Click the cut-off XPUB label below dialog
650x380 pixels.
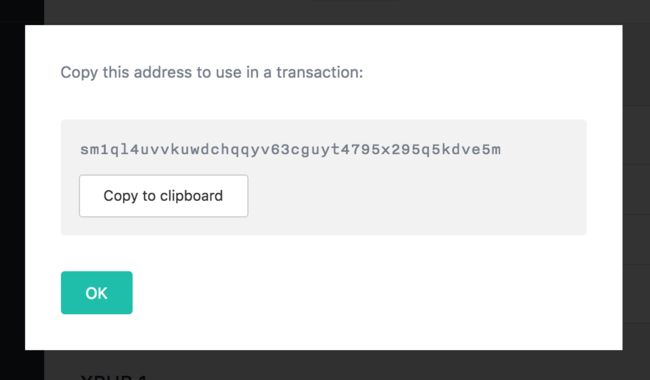[114, 377]
